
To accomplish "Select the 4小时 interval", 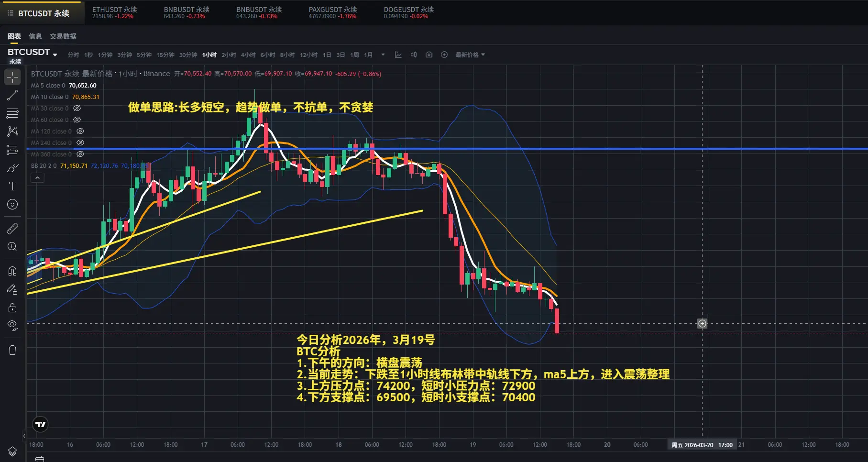I will [248, 55].
